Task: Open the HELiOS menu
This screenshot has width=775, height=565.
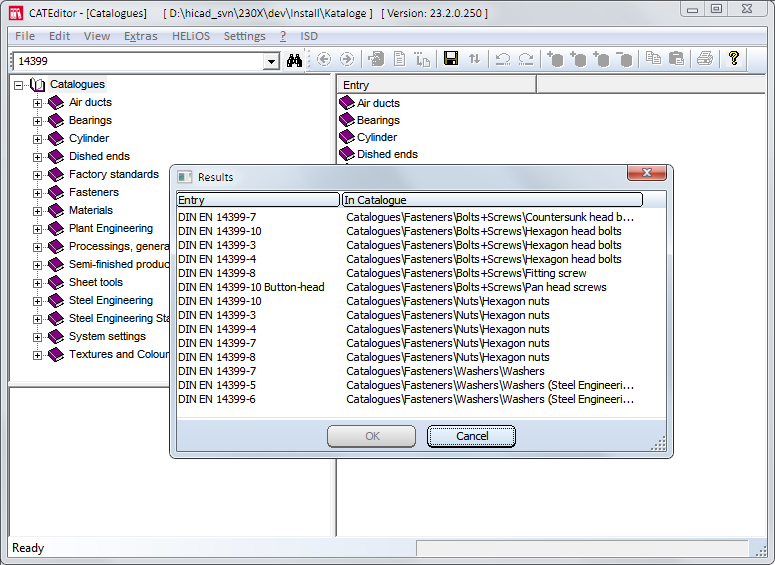Action: click(191, 36)
